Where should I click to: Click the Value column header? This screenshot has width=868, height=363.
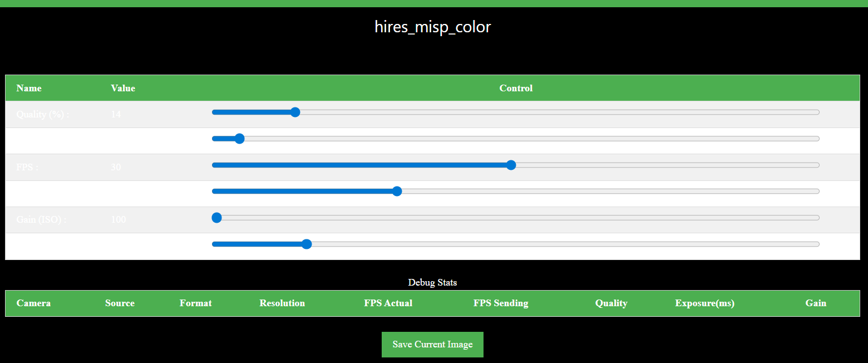[123, 88]
